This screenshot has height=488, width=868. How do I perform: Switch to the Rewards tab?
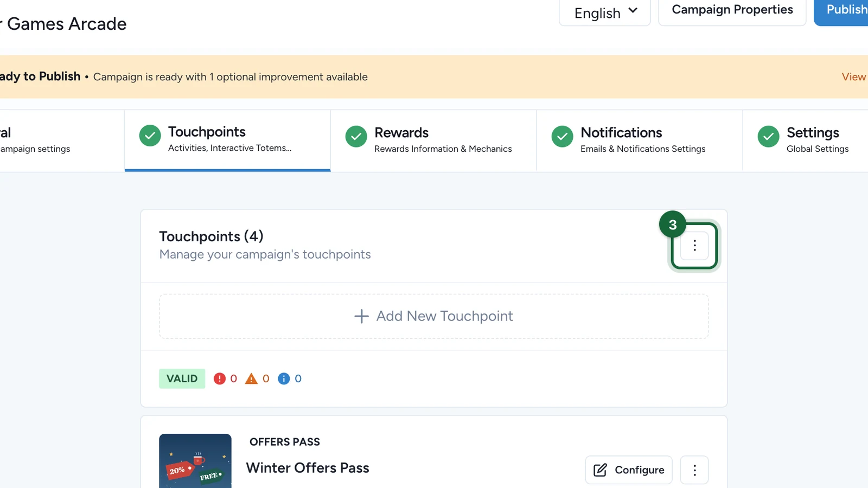coord(433,140)
